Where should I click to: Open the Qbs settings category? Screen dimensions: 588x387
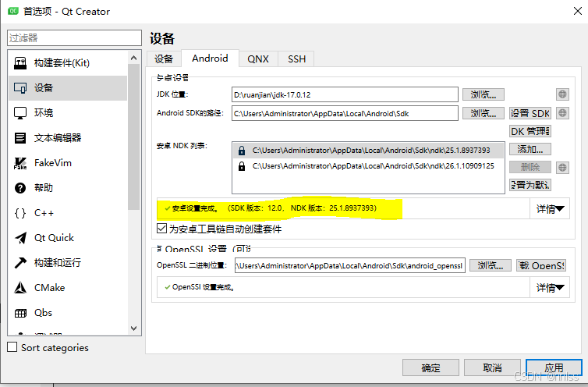[68, 313]
